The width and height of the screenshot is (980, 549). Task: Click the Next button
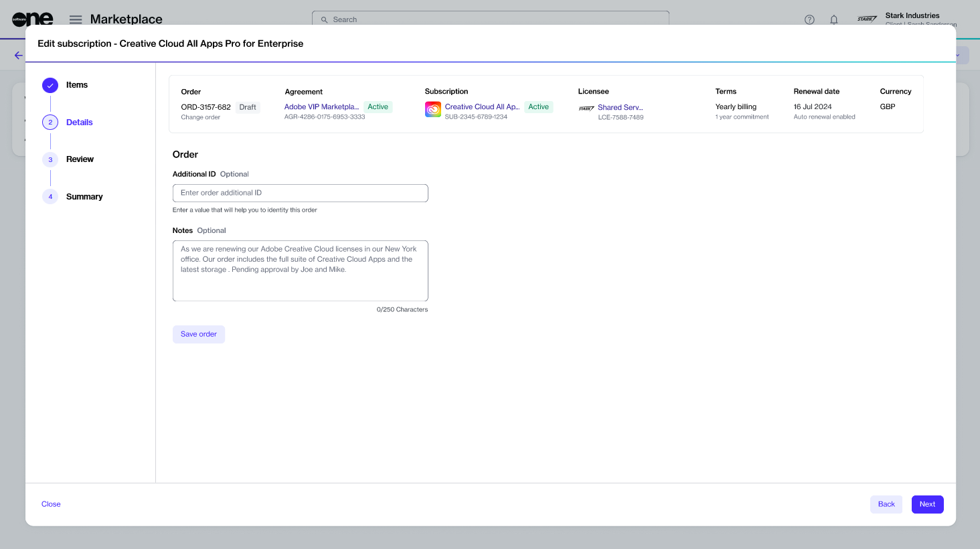tap(927, 504)
